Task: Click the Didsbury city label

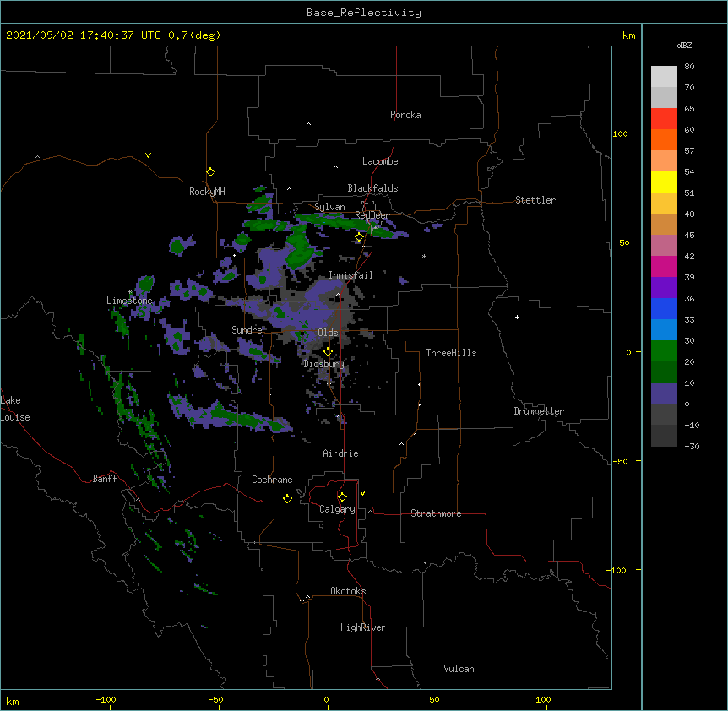Action: click(324, 364)
